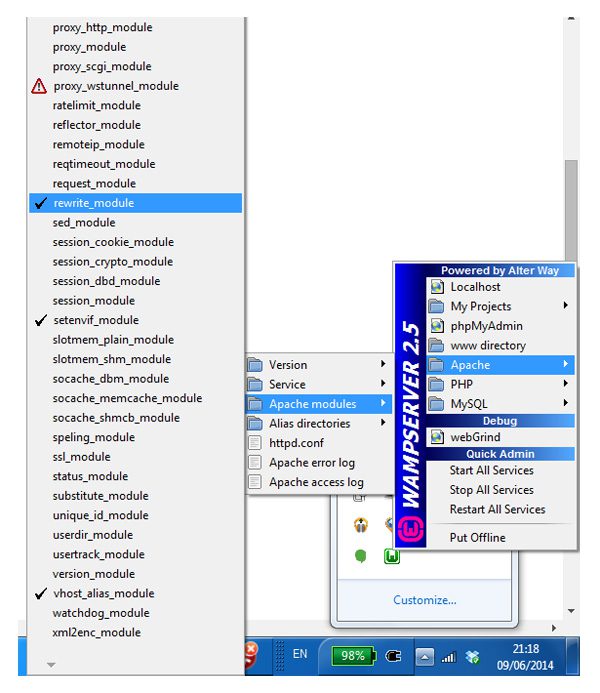
Task: Open phpMyAdmin menu entry
Action: click(501, 326)
